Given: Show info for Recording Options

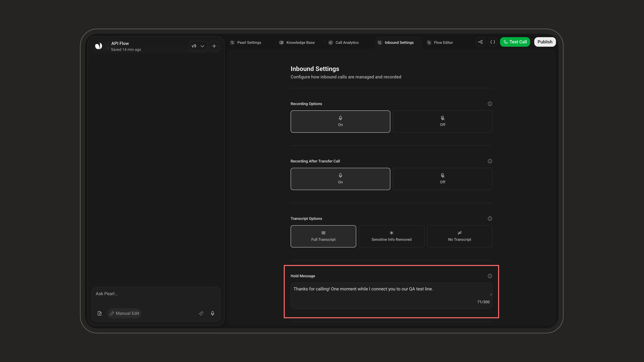Looking at the screenshot, I should point(490,104).
